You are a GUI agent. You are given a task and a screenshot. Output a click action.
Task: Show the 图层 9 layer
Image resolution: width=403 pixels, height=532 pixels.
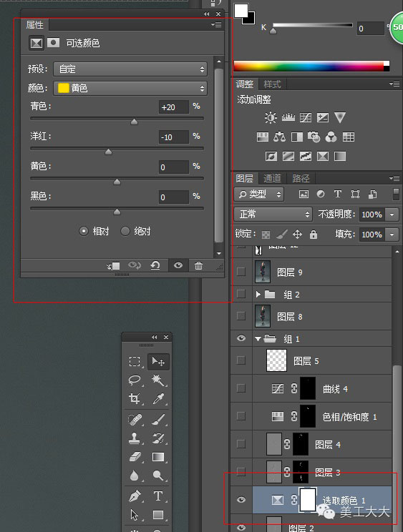coord(241,272)
